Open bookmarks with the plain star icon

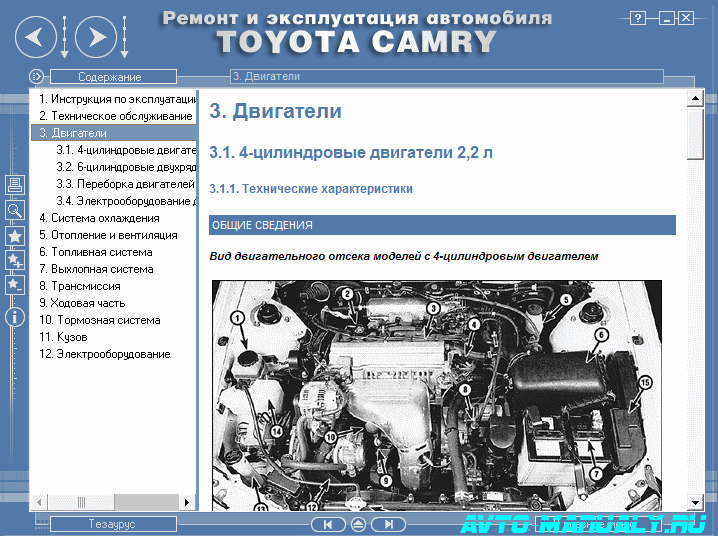pyautogui.click(x=15, y=236)
